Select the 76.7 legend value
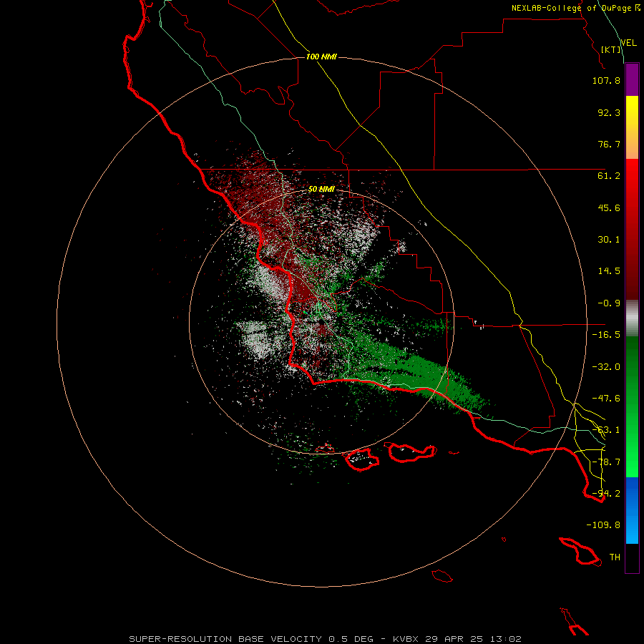Image resolution: width=644 pixels, height=644 pixels. pyautogui.click(x=609, y=144)
